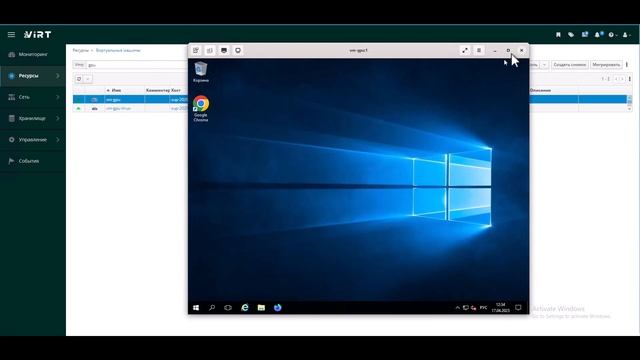This screenshot has width=640, height=360.
Task: Click second toolbar icon in console viewer
Action: 210,50
